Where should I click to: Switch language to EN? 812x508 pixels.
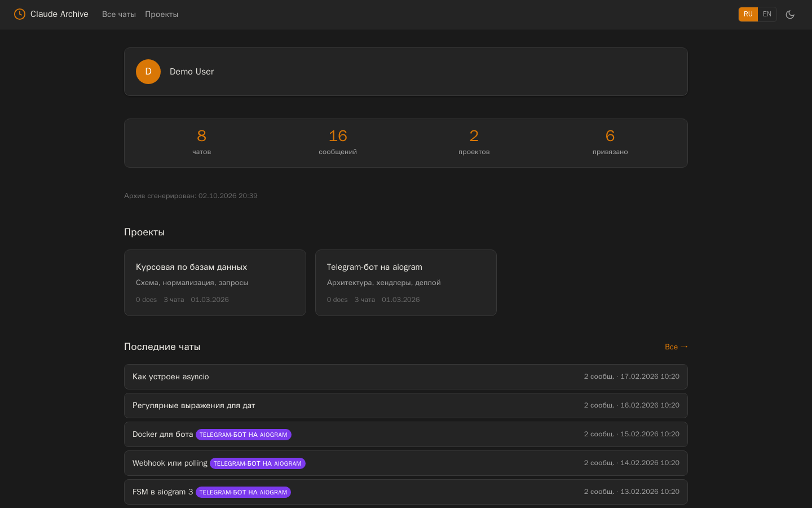[767, 14]
